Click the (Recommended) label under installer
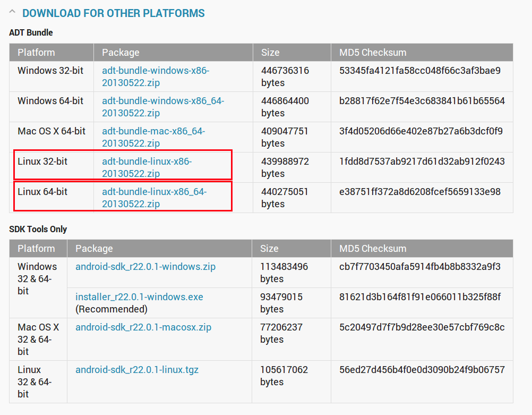Screen dimensions: 532x415 tap(111, 309)
